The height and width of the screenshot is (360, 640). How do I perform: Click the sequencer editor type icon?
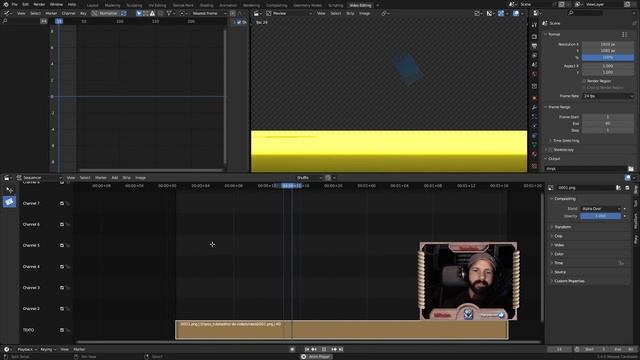(x=7, y=178)
